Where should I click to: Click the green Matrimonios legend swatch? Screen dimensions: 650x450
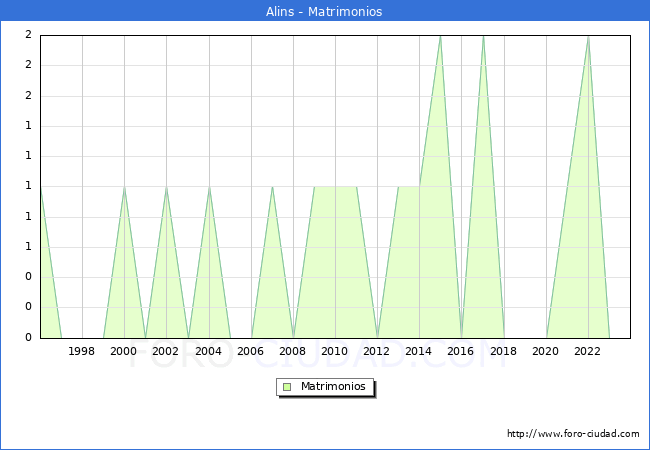click(287, 387)
